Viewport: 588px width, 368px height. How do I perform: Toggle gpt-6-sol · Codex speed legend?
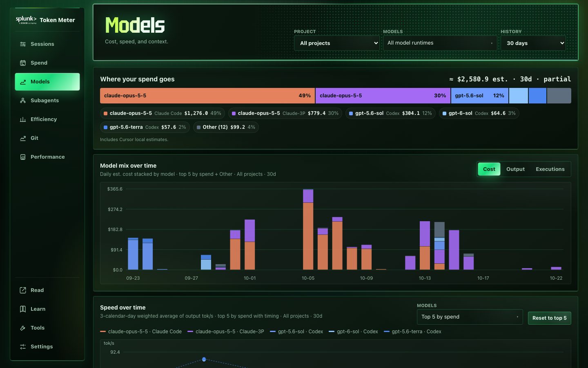[353, 332]
